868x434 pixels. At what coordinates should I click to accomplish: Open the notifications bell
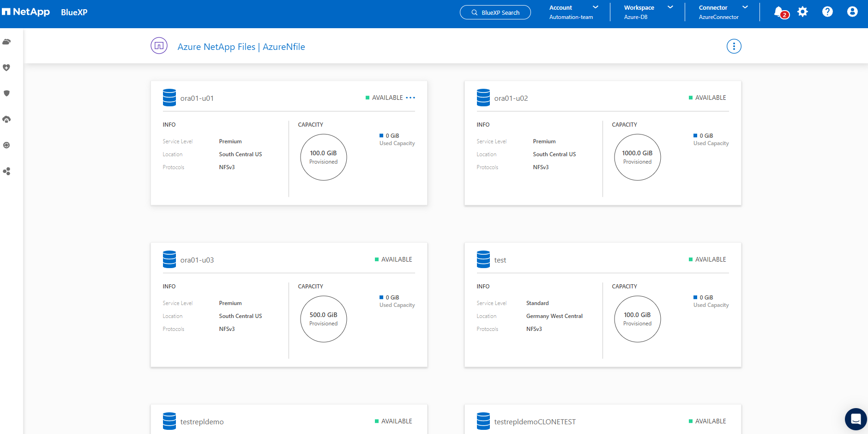tap(779, 12)
